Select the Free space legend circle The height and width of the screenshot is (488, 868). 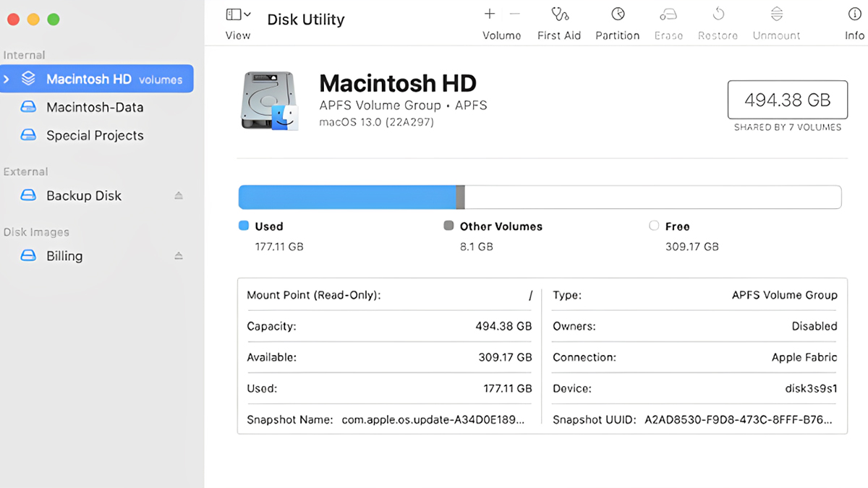tap(653, 226)
